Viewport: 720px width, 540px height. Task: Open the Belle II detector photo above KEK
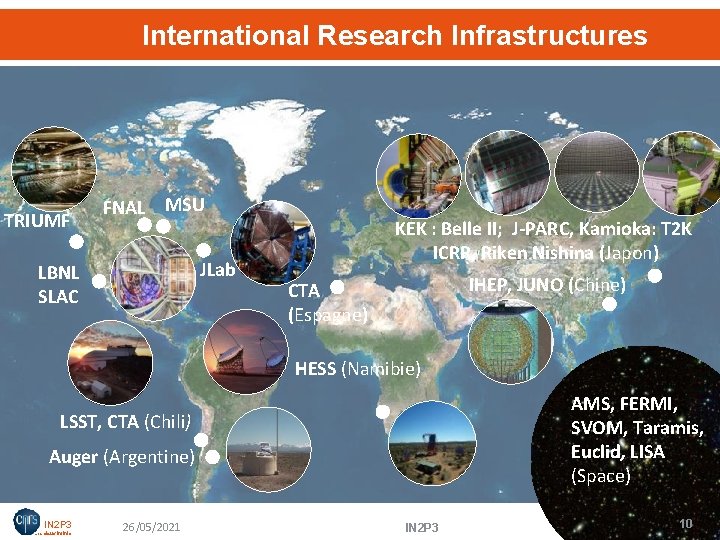point(418,175)
